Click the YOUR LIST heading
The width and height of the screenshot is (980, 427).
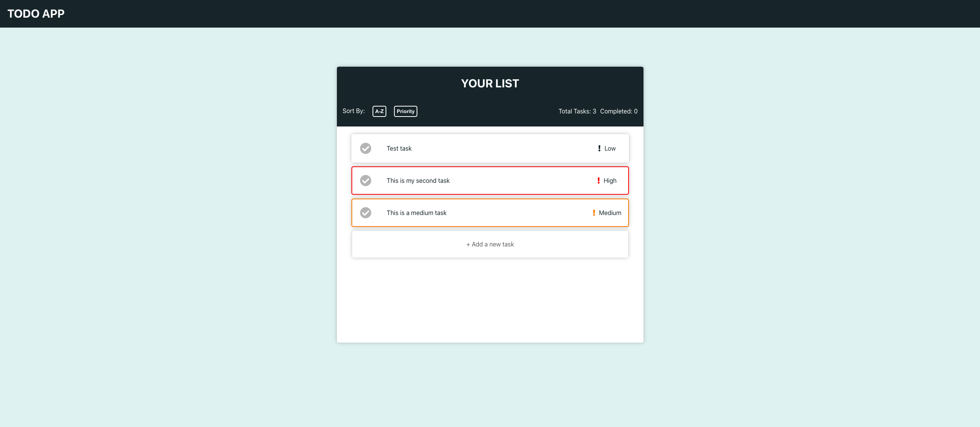[x=490, y=84]
